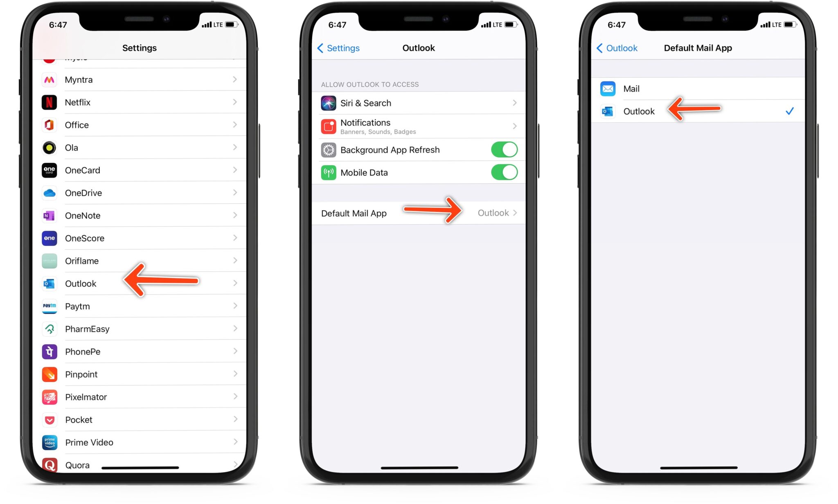This screenshot has width=838, height=504.
Task: Expand Notifications settings row
Action: coord(418,126)
